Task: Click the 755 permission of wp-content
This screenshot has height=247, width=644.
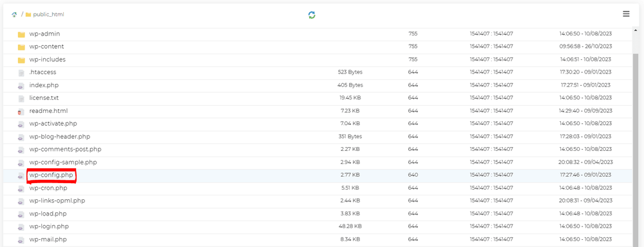Action: (x=413, y=46)
